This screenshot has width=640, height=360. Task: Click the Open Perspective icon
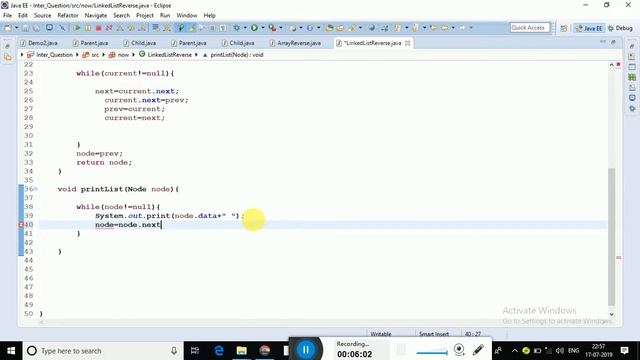click(x=564, y=28)
